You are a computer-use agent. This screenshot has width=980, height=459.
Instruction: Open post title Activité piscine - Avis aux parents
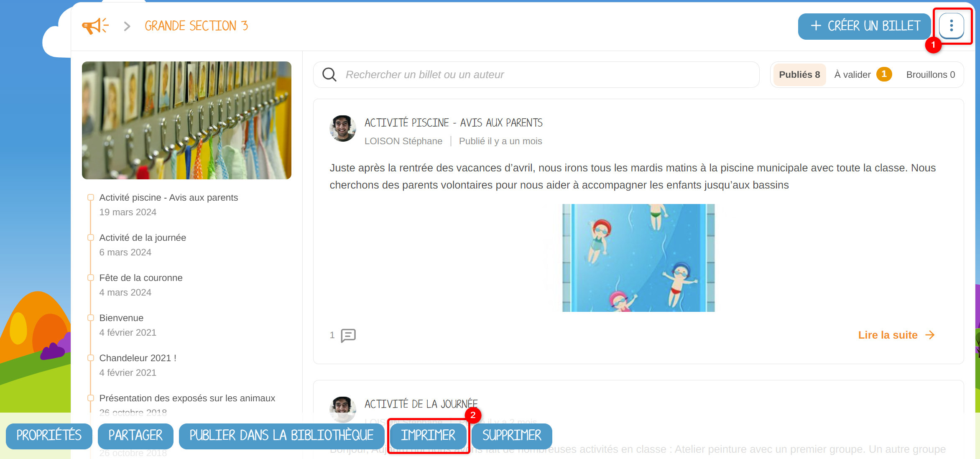click(453, 123)
